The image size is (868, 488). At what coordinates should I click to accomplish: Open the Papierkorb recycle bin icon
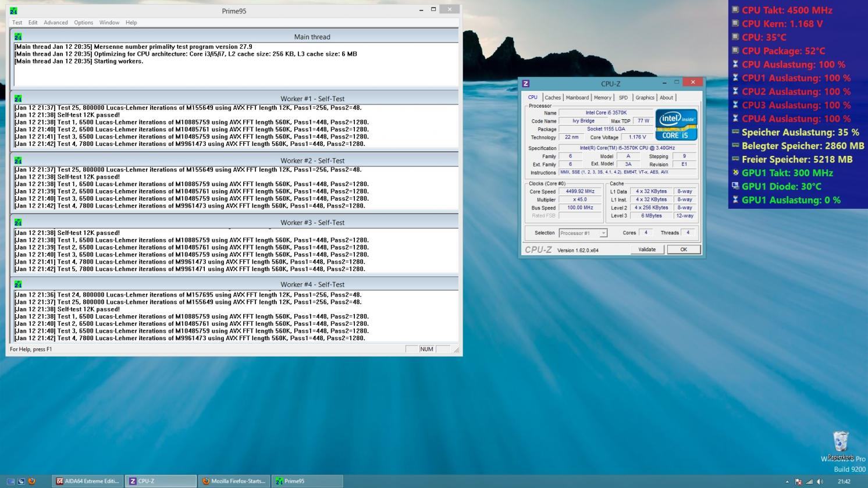point(841,444)
